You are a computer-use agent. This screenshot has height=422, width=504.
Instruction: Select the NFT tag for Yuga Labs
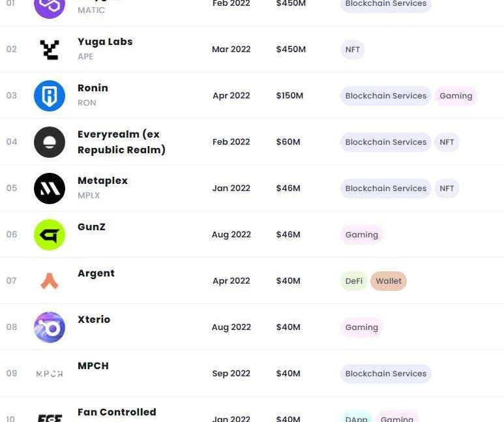[353, 50]
